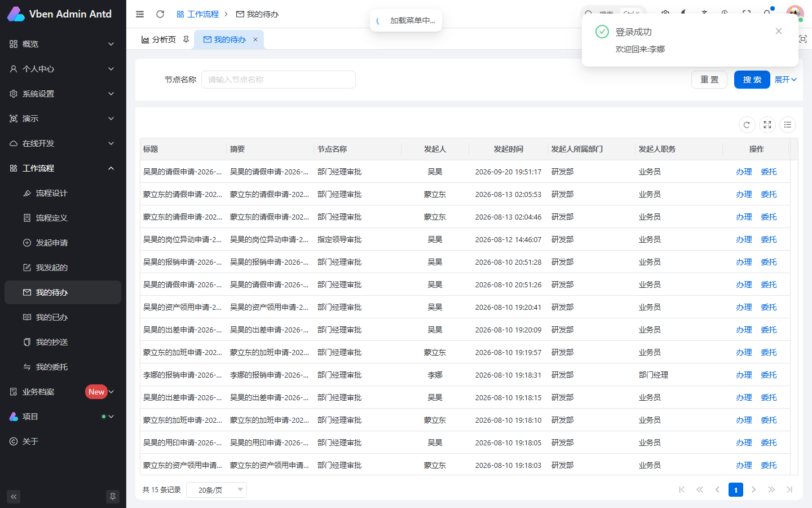
Task: Expand the 系统设置 sidebar menu
Action: pos(63,94)
